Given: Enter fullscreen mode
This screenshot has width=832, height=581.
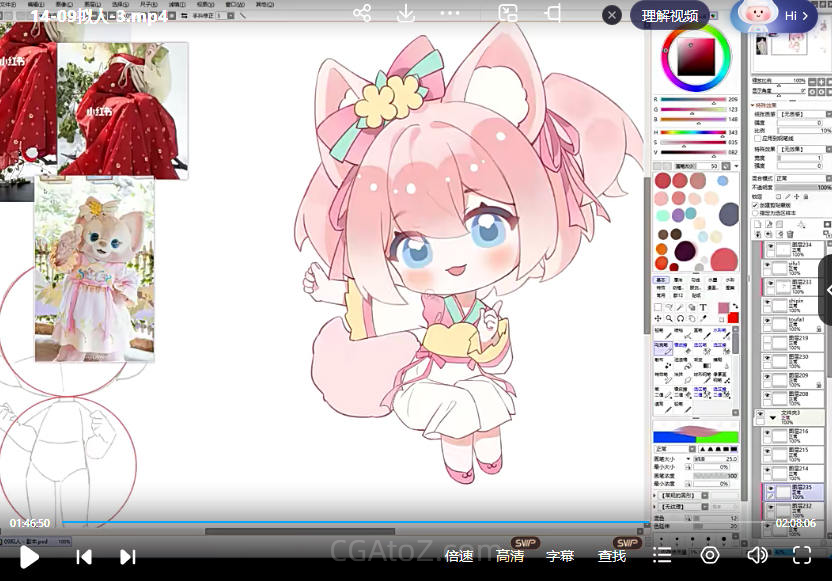Looking at the screenshot, I should pyautogui.click(x=802, y=555).
